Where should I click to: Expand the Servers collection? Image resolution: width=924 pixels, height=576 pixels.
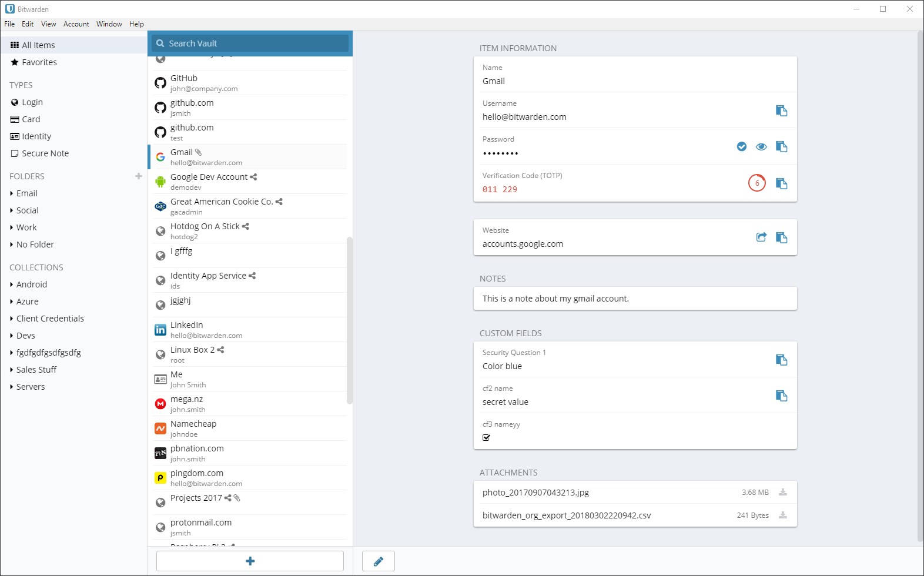click(30, 387)
